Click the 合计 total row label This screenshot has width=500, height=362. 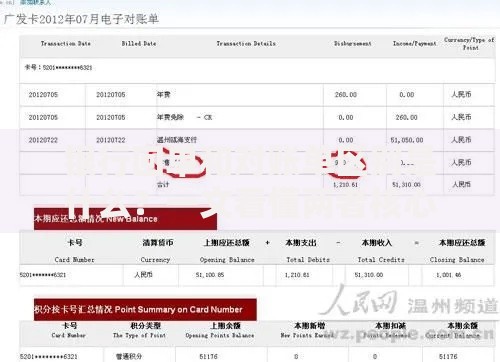tap(163, 184)
